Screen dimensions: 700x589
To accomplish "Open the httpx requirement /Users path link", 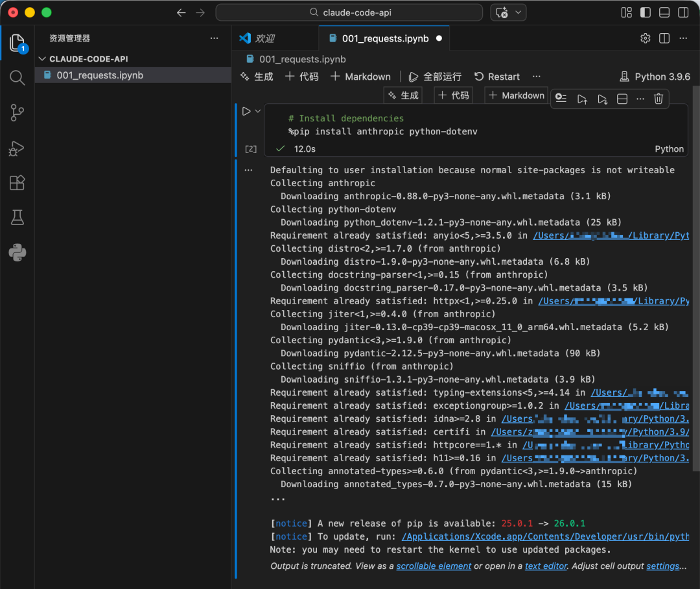I will coord(613,301).
